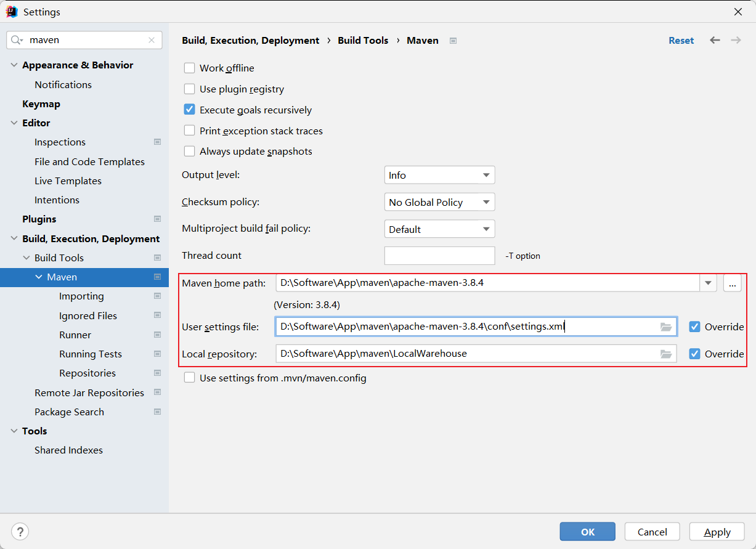Image resolution: width=756 pixels, height=549 pixels.
Task: Browse folder for Local repository
Action: [x=665, y=354]
